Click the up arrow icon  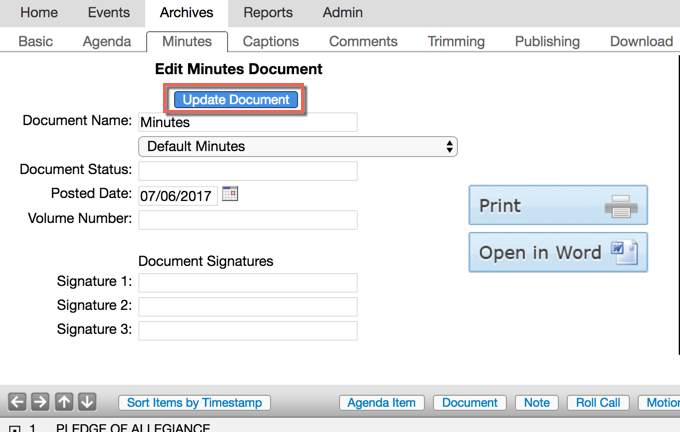(x=64, y=402)
